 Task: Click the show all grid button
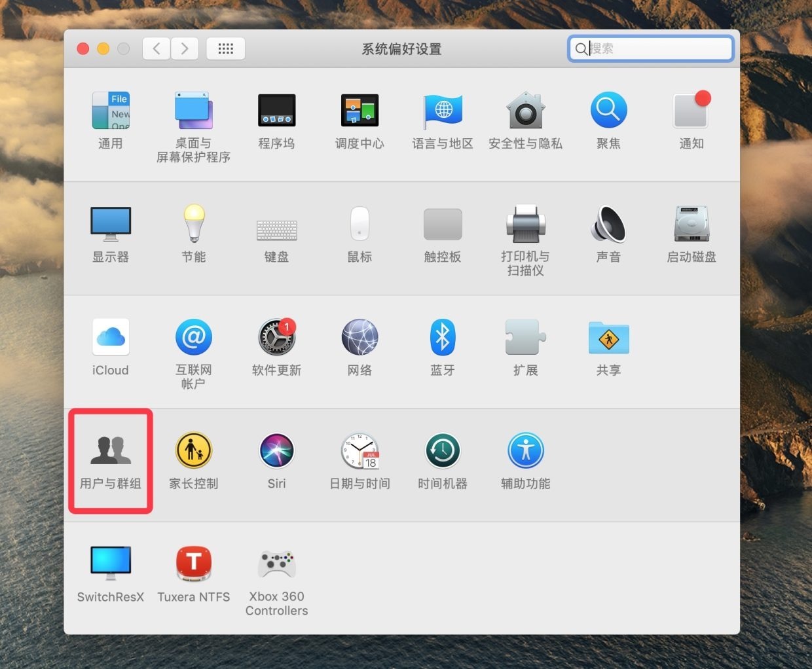[225, 48]
